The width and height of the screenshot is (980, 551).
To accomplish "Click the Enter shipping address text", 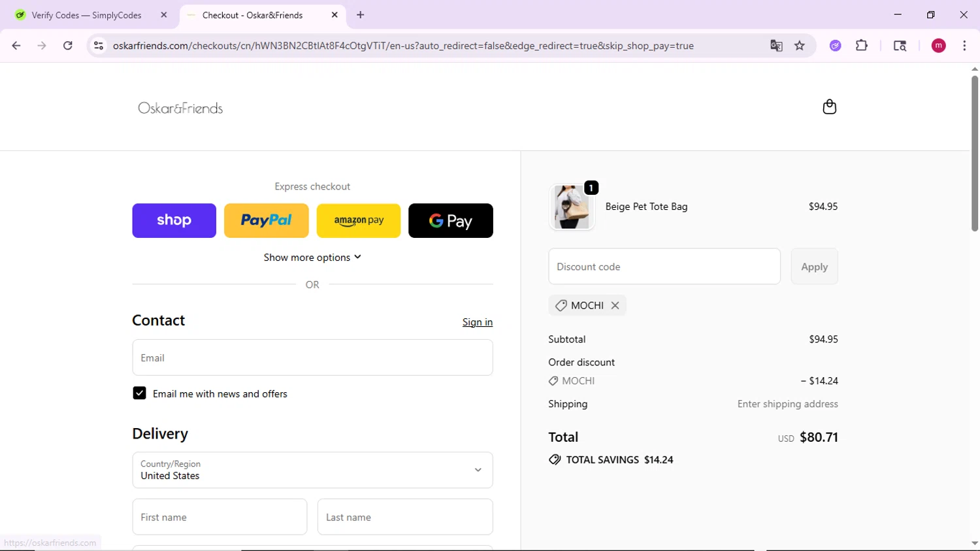I will [787, 404].
